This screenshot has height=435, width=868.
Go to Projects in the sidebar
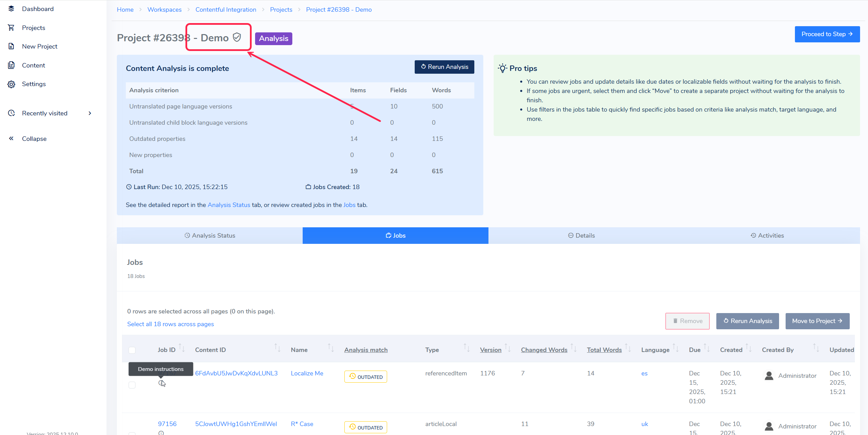pos(33,28)
